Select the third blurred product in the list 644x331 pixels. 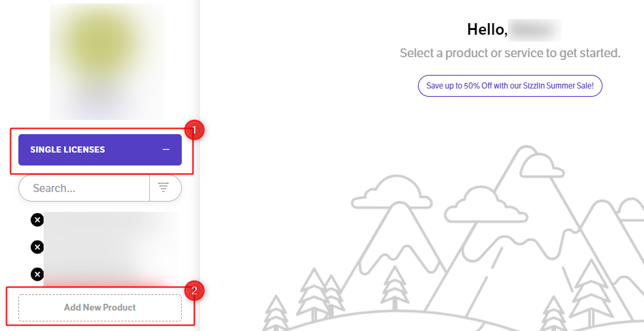coord(110,271)
